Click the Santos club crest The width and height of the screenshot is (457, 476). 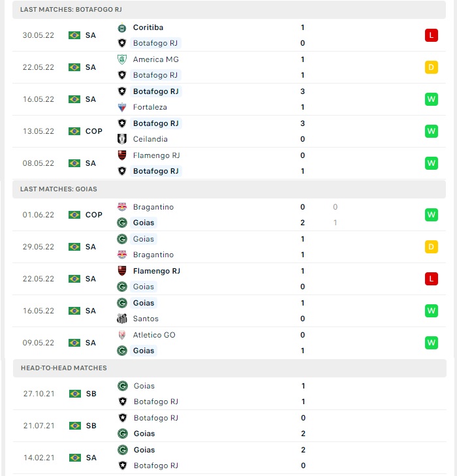[122, 319]
